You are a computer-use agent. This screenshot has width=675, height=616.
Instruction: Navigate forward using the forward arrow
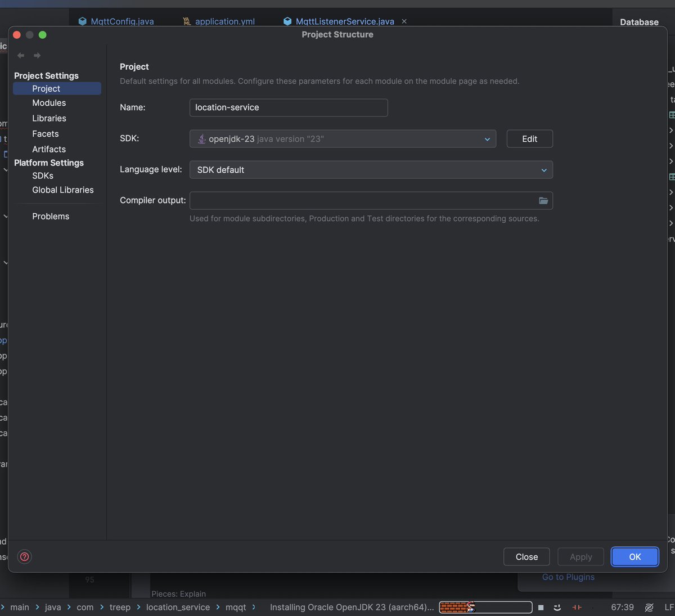click(x=37, y=55)
